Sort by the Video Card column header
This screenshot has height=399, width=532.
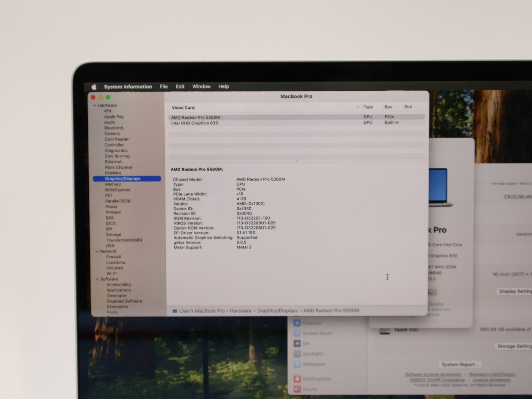coord(183,108)
